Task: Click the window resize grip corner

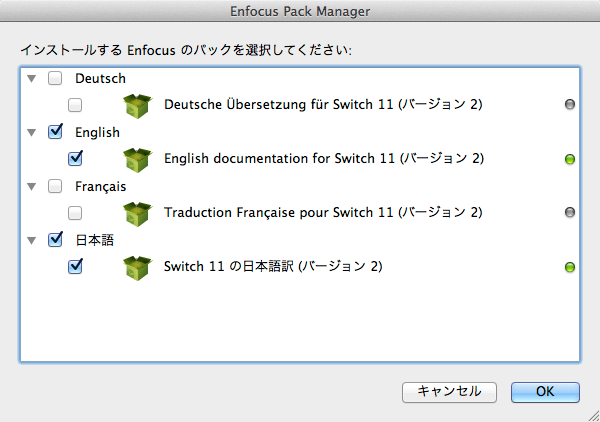Action: pyautogui.click(x=593, y=416)
